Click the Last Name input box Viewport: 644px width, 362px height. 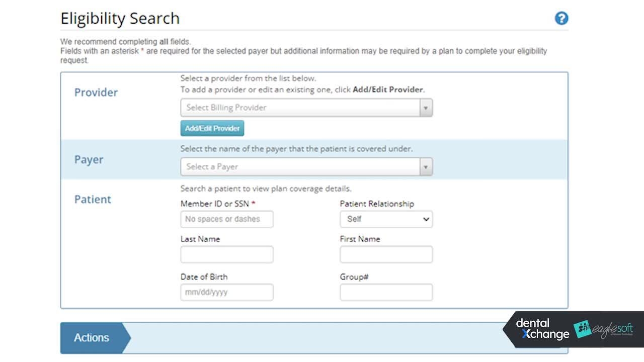(226, 254)
